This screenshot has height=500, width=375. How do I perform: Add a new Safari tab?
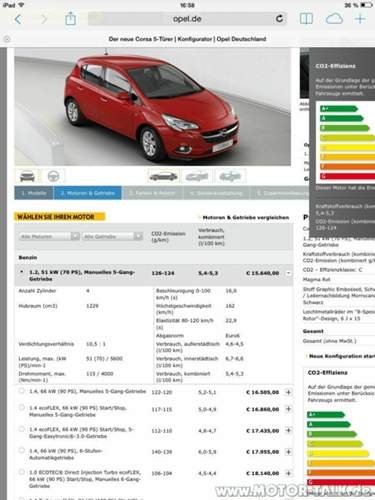click(360, 19)
